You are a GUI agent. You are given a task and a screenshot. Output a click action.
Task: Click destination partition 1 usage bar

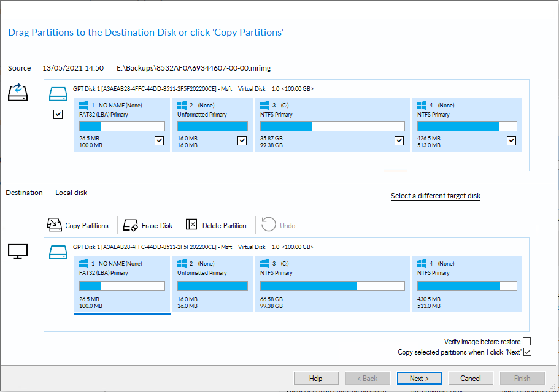click(122, 286)
